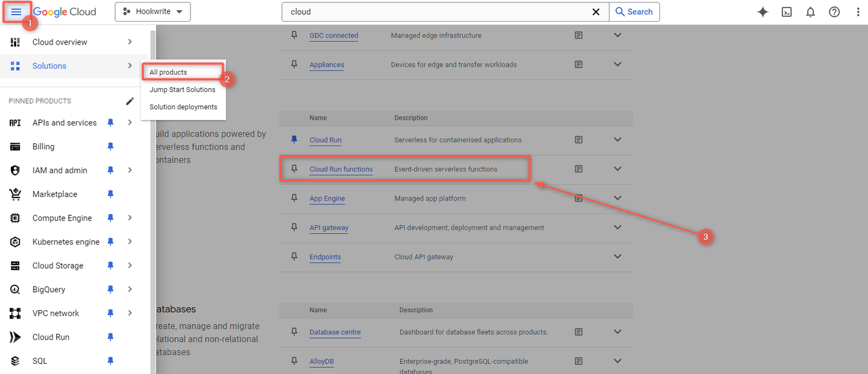Open the help question mark icon
This screenshot has height=374, width=868.
click(x=834, y=11)
